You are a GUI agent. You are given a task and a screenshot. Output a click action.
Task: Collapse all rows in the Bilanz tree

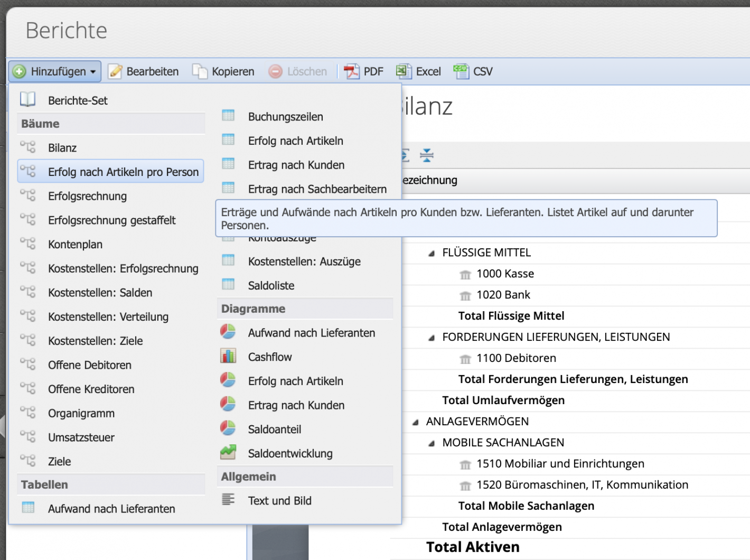[426, 155]
